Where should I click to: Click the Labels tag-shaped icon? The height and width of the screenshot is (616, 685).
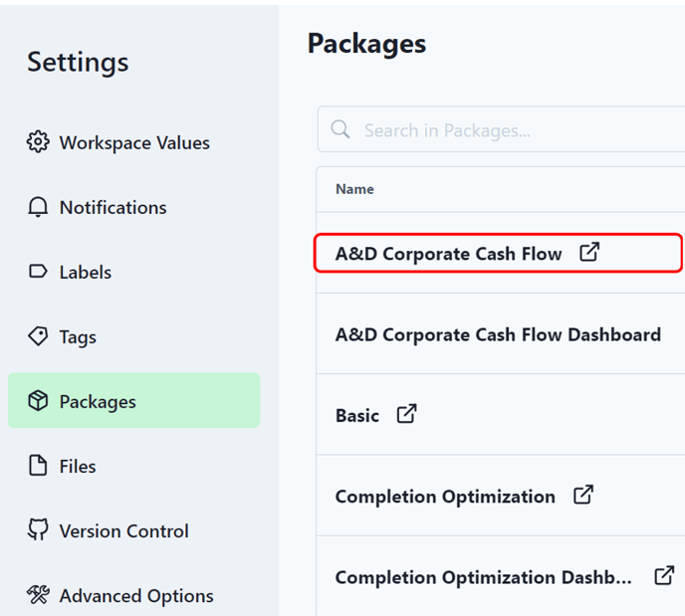[x=38, y=271]
